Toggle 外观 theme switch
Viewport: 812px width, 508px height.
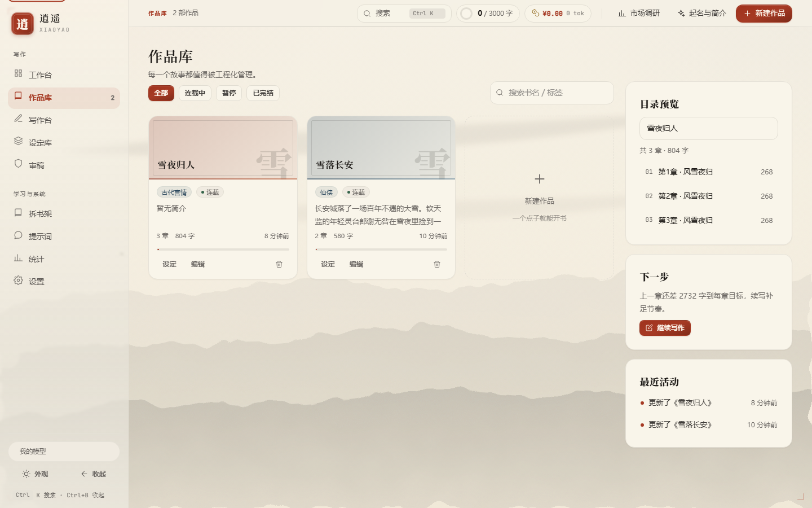coord(36,474)
